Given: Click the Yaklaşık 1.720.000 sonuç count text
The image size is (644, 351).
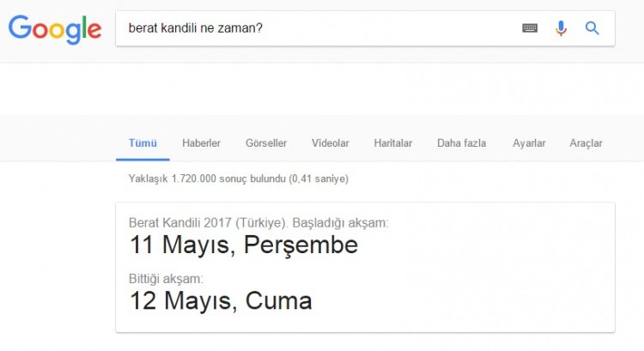Looking at the screenshot, I should tap(206, 179).
